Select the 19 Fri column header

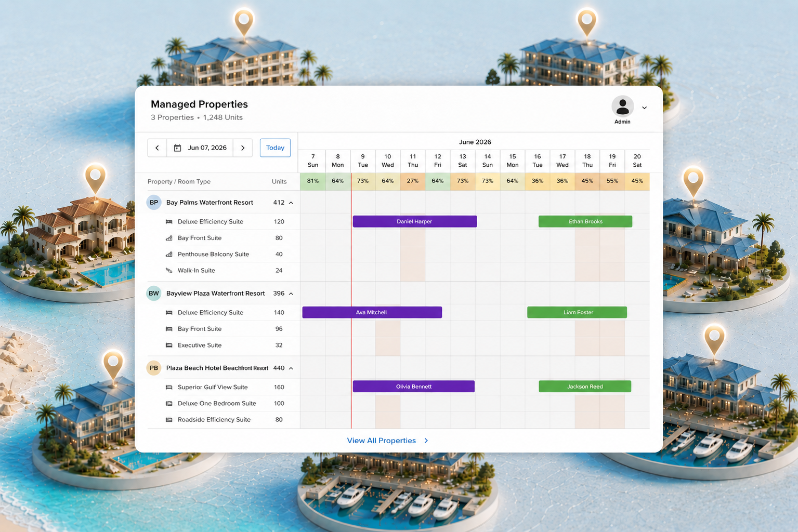[612, 161]
